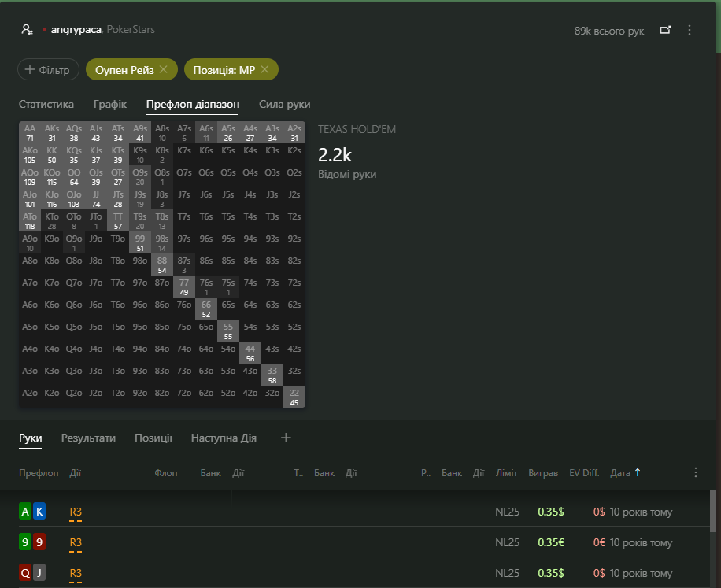This screenshot has width=721, height=588.
Task: Click the R3 action in the A K row
Action: coord(76,512)
